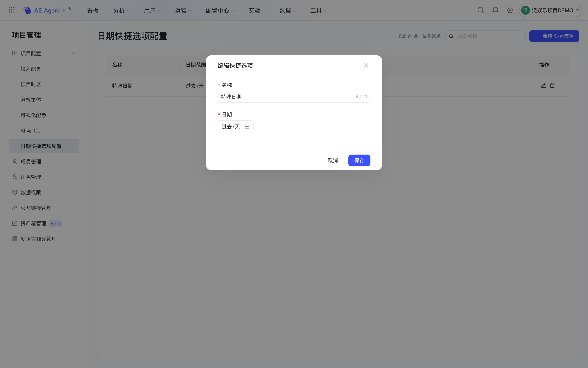The width and height of the screenshot is (588, 368).
Task: Click the 角色管理 role icon
Action: pos(15,177)
